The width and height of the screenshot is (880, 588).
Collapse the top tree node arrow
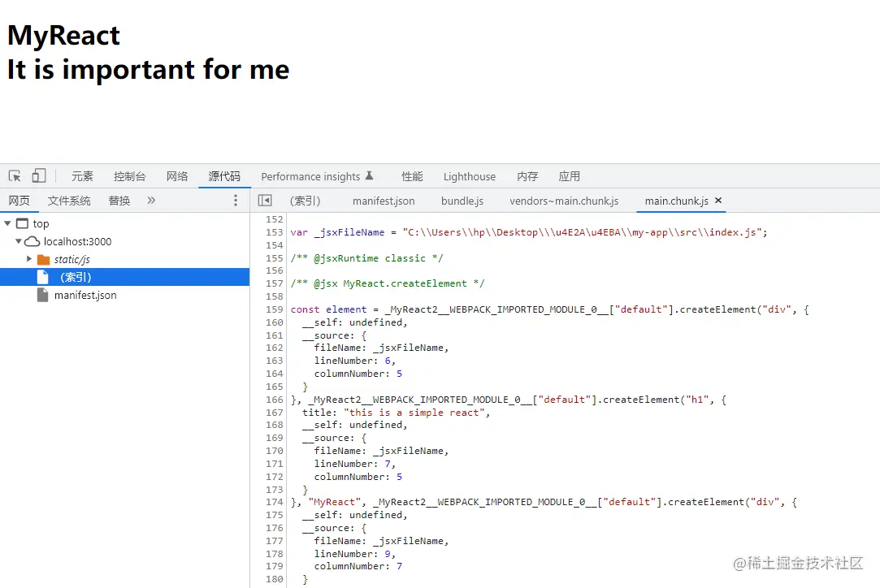(x=8, y=223)
